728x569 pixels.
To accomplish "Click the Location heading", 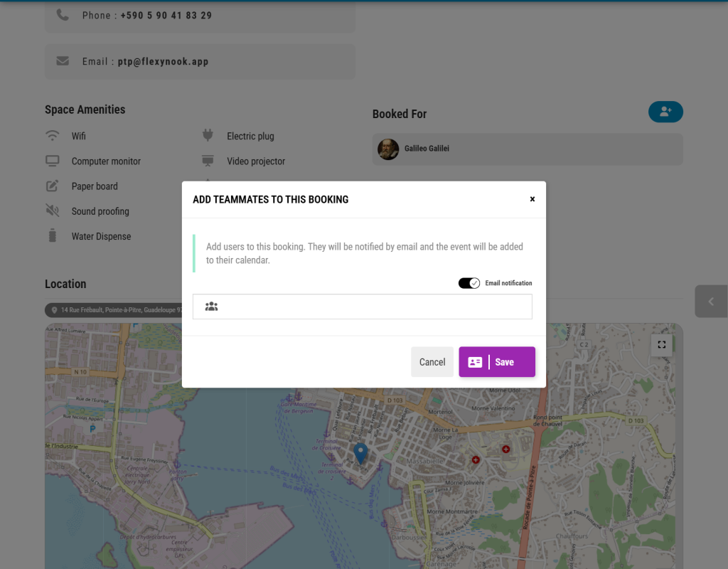I will 65,284.
